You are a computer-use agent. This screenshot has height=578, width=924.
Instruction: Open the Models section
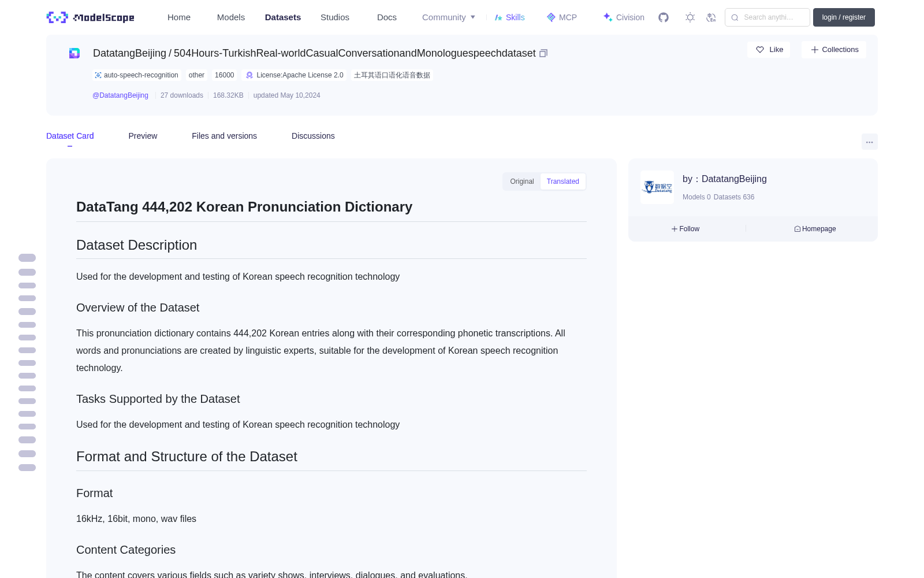click(231, 17)
